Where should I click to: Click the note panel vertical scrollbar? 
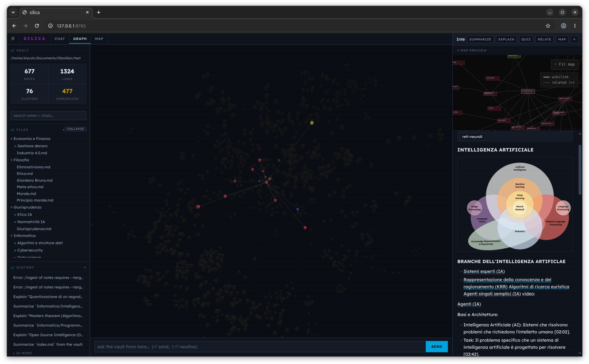point(580,169)
